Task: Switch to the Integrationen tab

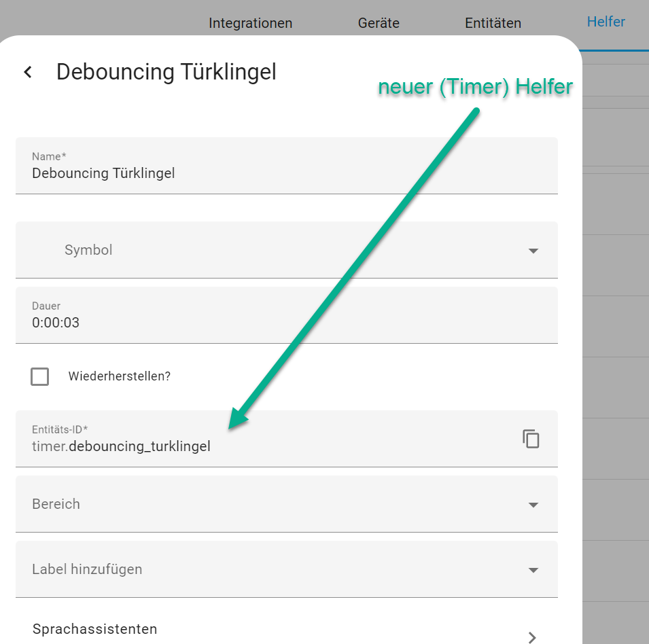Action: 250,23
